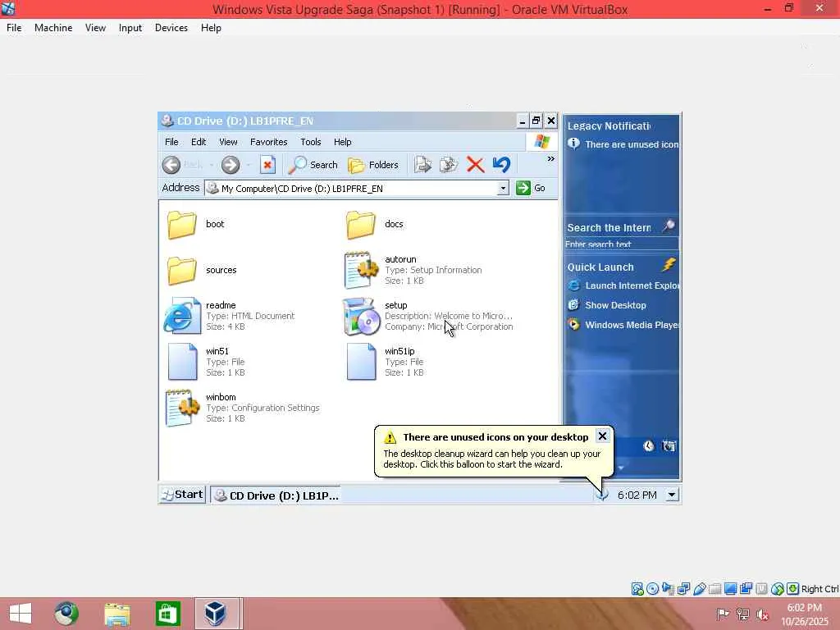Open the Favorites menu

269,142
